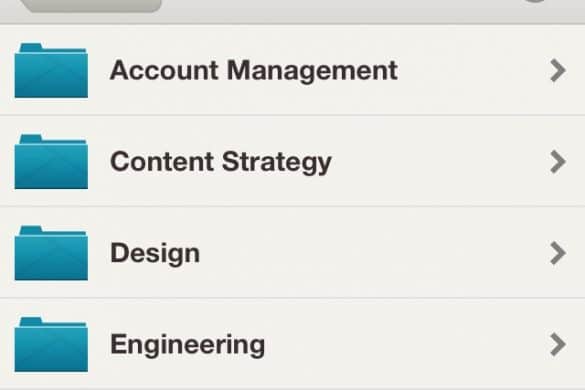Open the Content Strategy text label
Viewport: 585px width, 390px height.
221,162
